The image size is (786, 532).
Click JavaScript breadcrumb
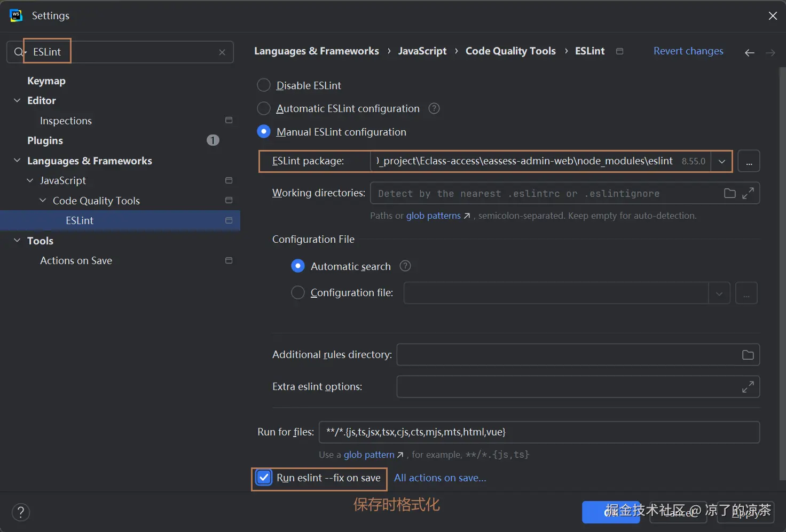click(x=422, y=51)
